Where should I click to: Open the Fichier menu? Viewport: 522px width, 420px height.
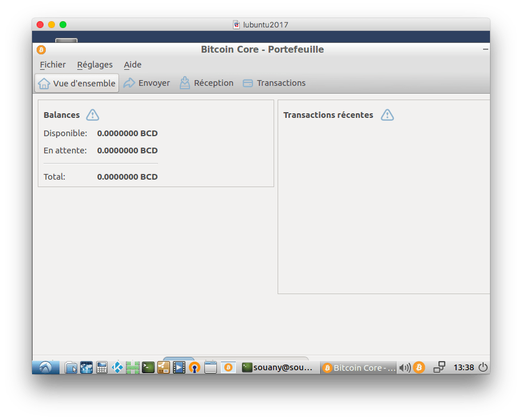tap(53, 65)
